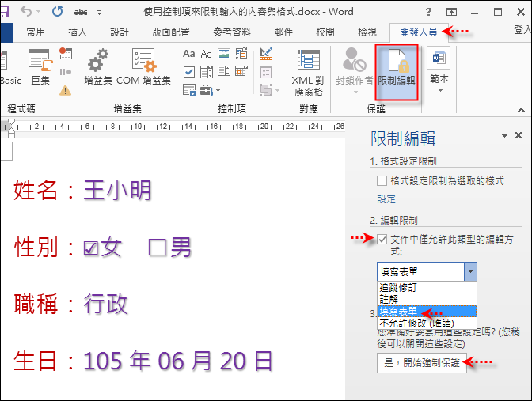Screen dimensions: 532x401
Task: Click the 限制編輯 lock document button
Action: pos(397,73)
